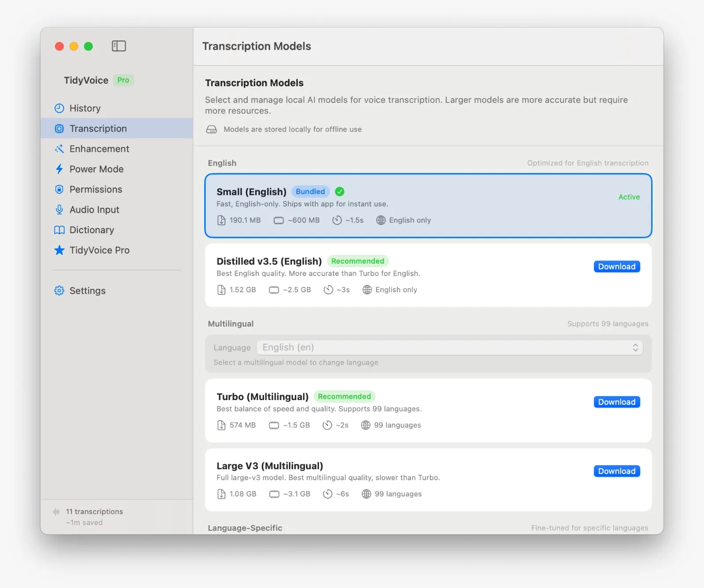Select the Distilled v3.5 (English) card title

(x=269, y=261)
